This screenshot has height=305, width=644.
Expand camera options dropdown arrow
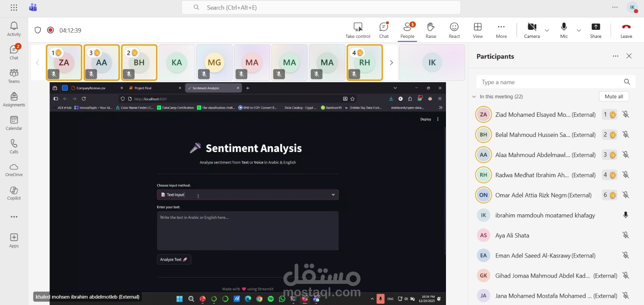(547, 30)
